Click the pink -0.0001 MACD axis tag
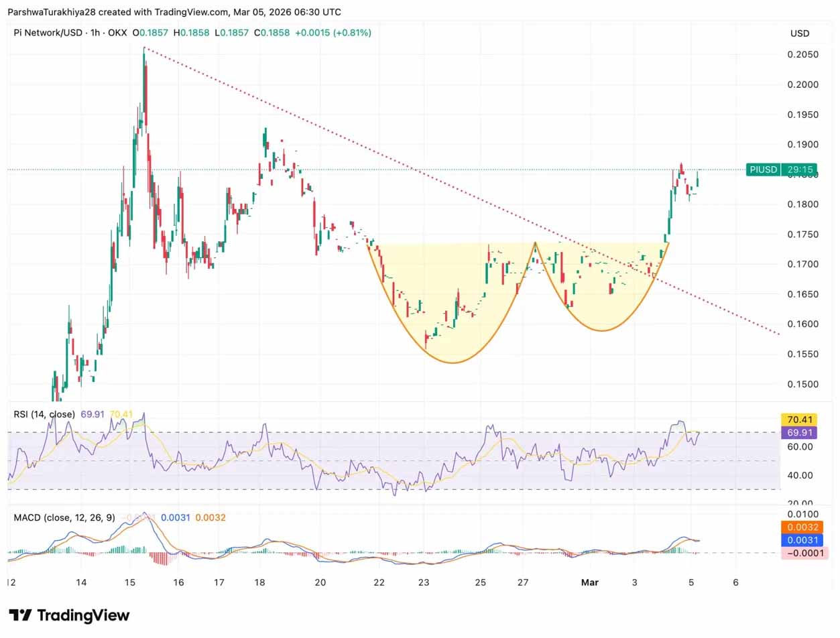The height and width of the screenshot is (638, 840). tap(805, 553)
